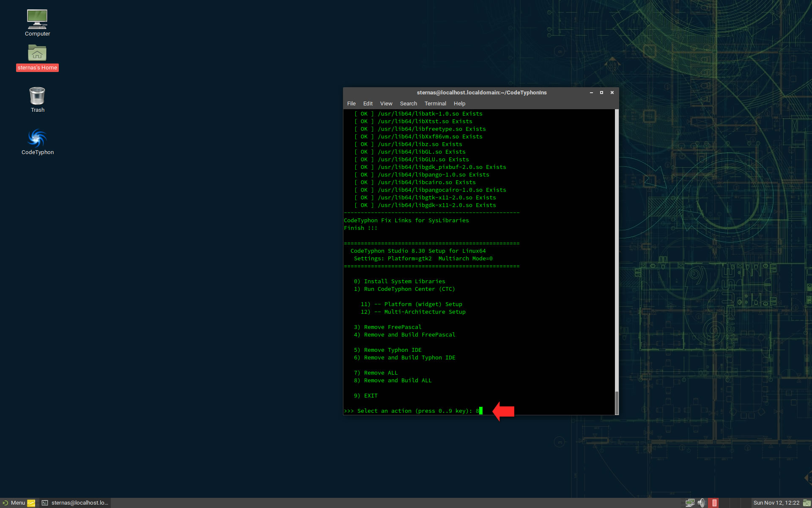Click 'Settings: Platform=gtk2 Multiarch Mode=0' line
The width and height of the screenshot is (812, 508).
pos(423,259)
